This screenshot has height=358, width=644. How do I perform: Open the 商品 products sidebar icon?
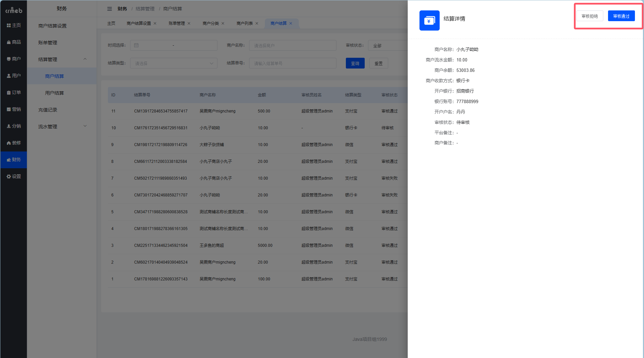[x=9, y=42]
